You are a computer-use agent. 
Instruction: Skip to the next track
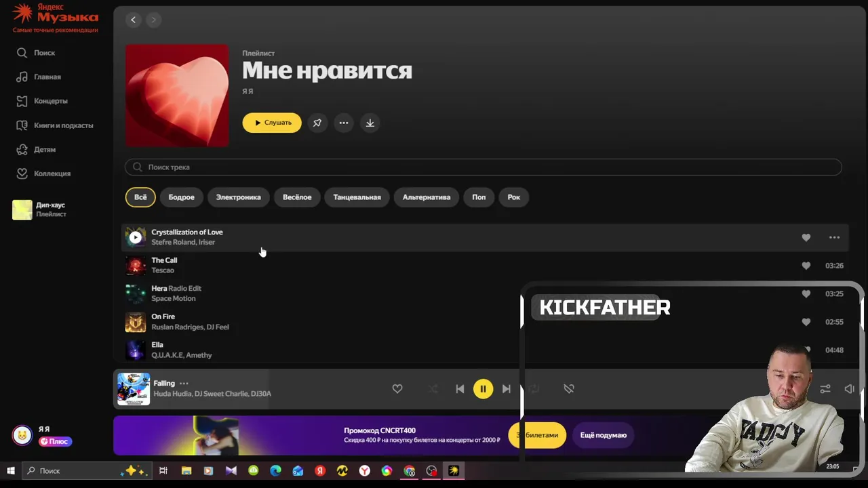[x=506, y=389]
